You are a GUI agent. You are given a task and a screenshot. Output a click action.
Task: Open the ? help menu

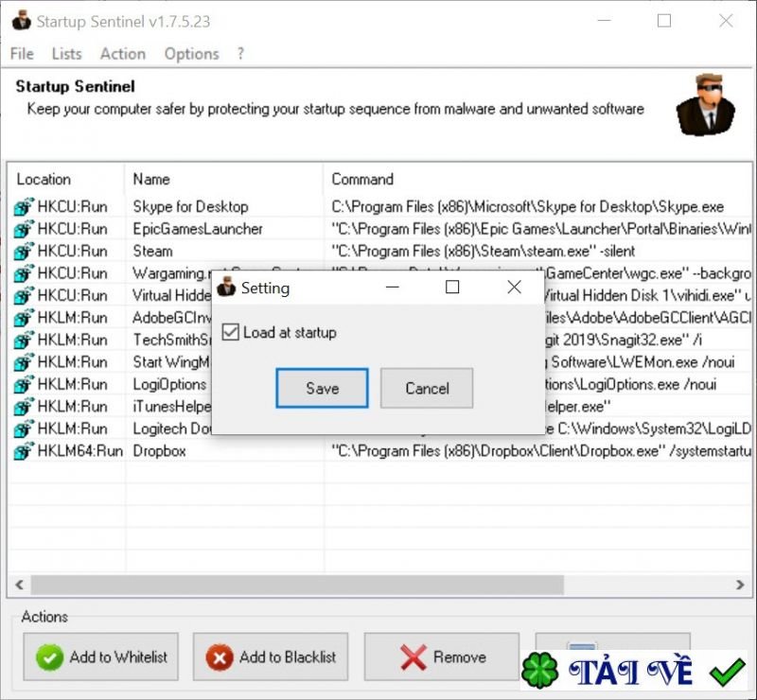pos(240,54)
